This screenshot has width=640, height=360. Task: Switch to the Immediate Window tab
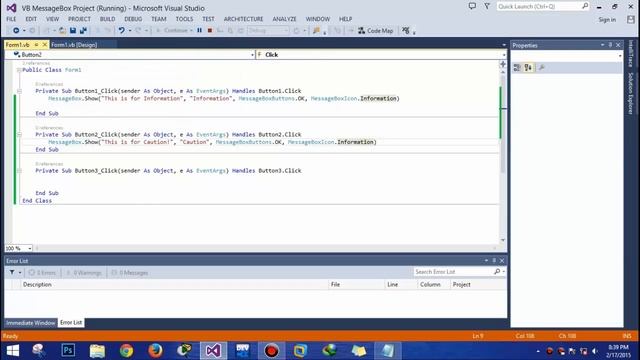pyautogui.click(x=31, y=323)
